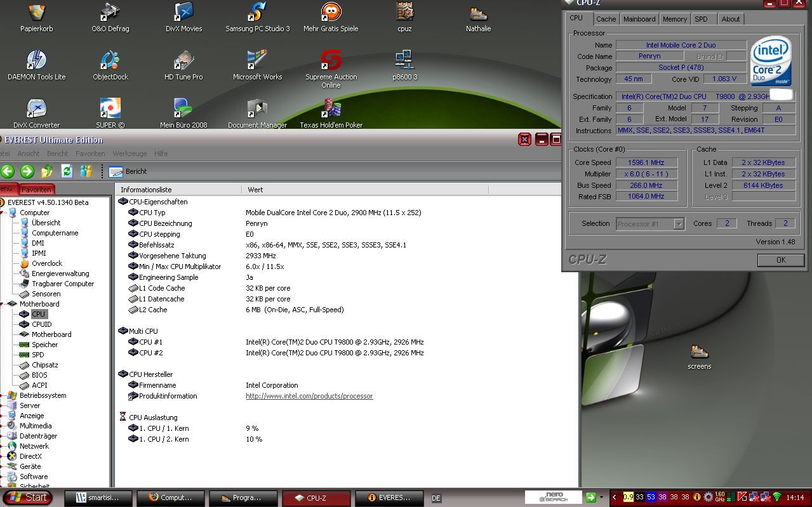Select Chipsatz tree item
812x507 pixels.
coord(44,365)
